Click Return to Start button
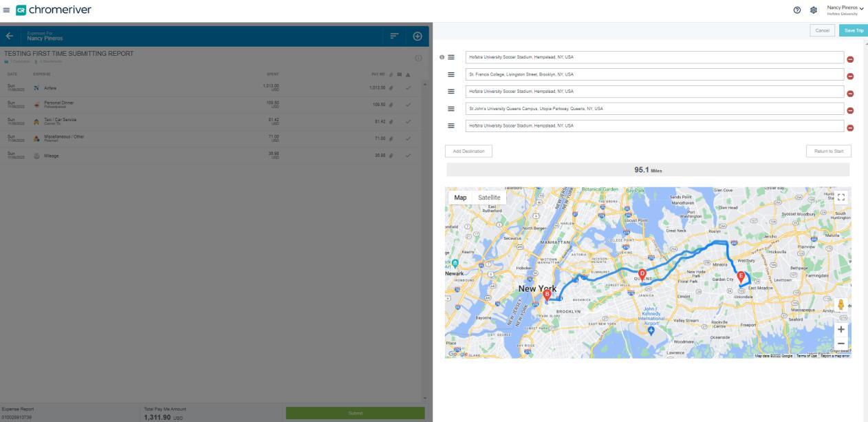The height and width of the screenshot is (422, 868). point(829,151)
